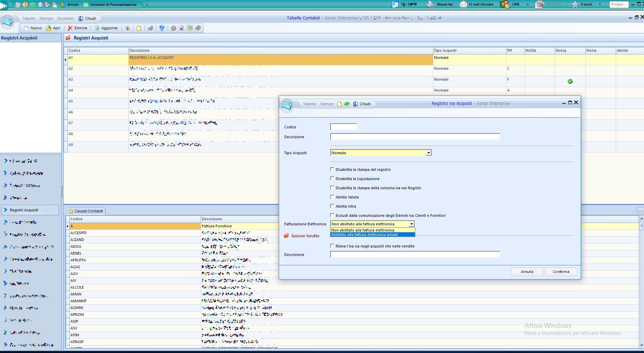This screenshot has height=353, width=644.
Task: Open the mail envelope icon for blocked mails
Action: pyautogui.click(x=463, y=4)
